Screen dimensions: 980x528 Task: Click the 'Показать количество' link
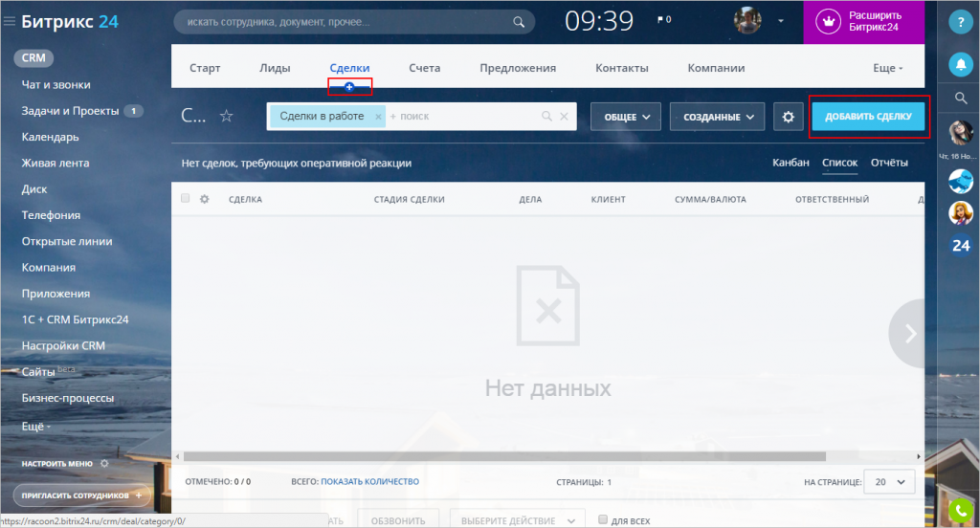click(369, 481)
